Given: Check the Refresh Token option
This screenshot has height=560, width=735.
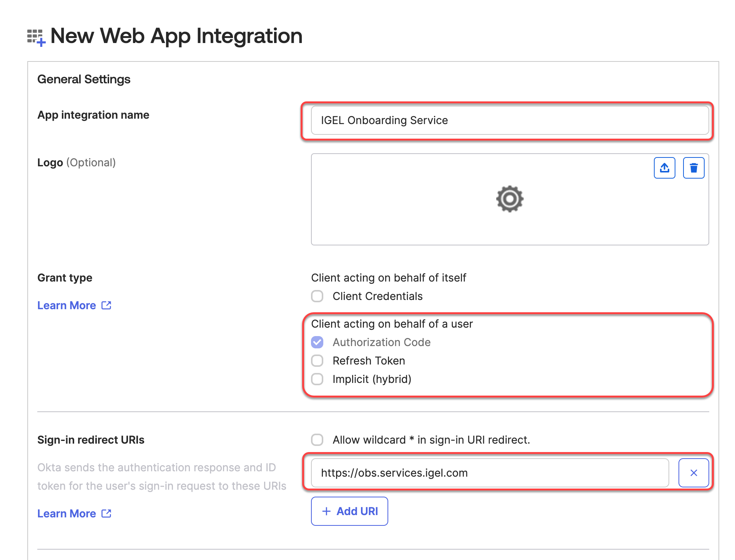Looking at the screenshot, I should point(317,361).
